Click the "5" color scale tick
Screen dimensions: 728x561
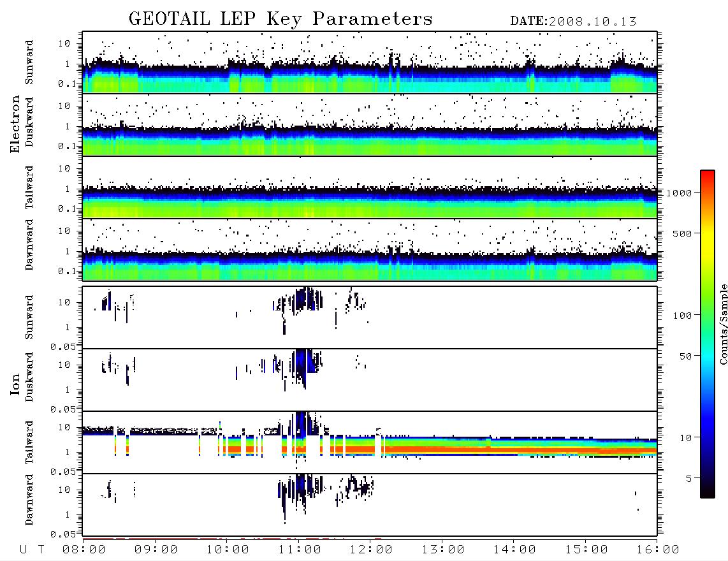pyautogui.click(x=689, y=479)
